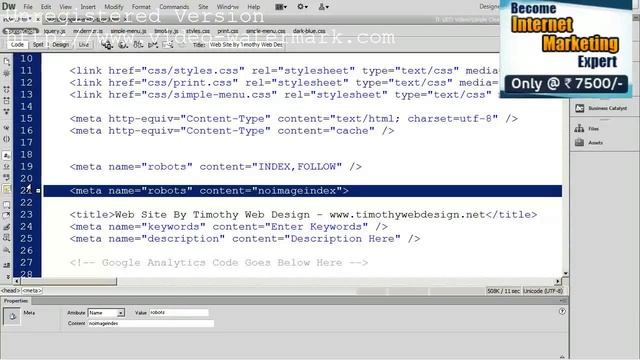Click Collapse Selection coding toolbar icon

pos(7,100)
